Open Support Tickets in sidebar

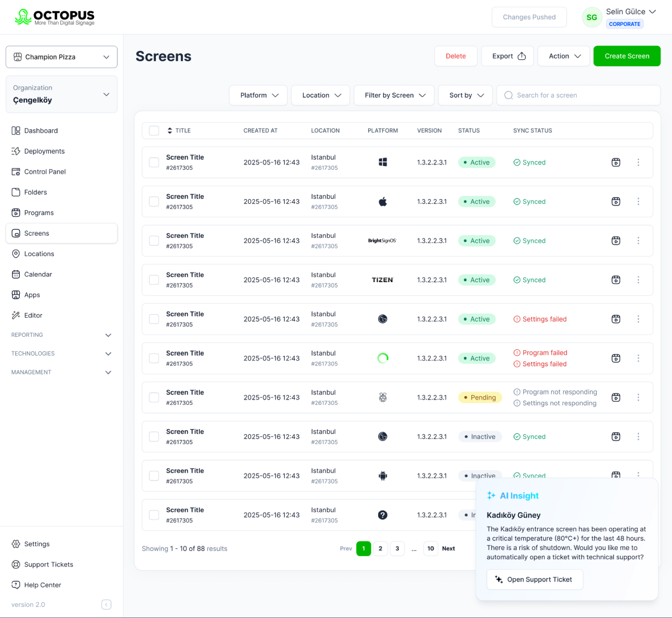point(61,564)
